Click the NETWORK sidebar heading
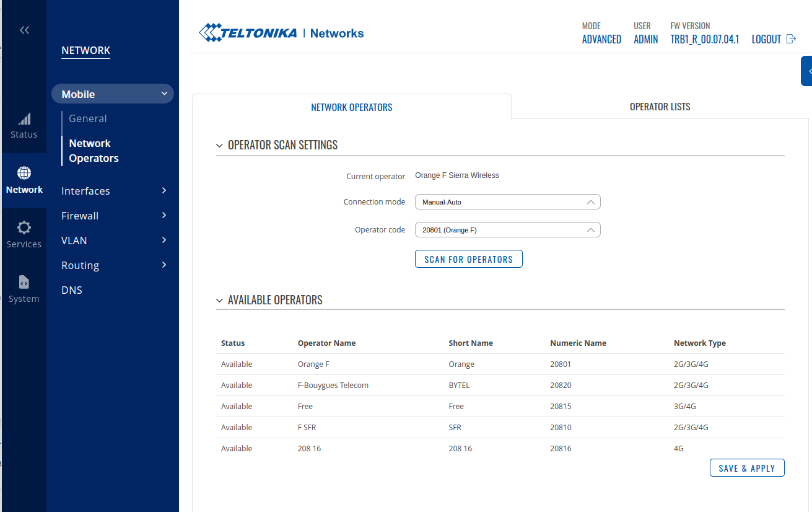Viewport: 812px width, 512px height. click(86, 51)
